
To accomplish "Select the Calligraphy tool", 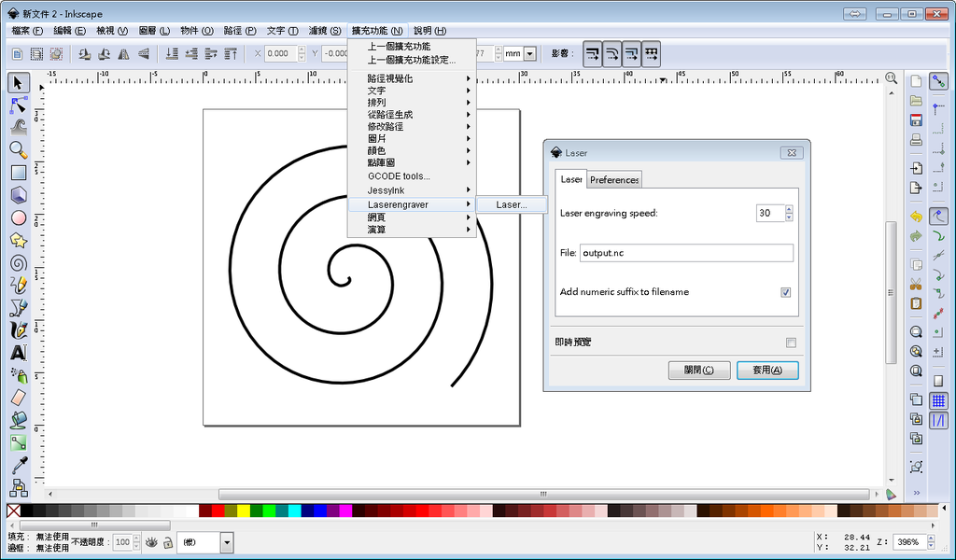I will [19, 330].
